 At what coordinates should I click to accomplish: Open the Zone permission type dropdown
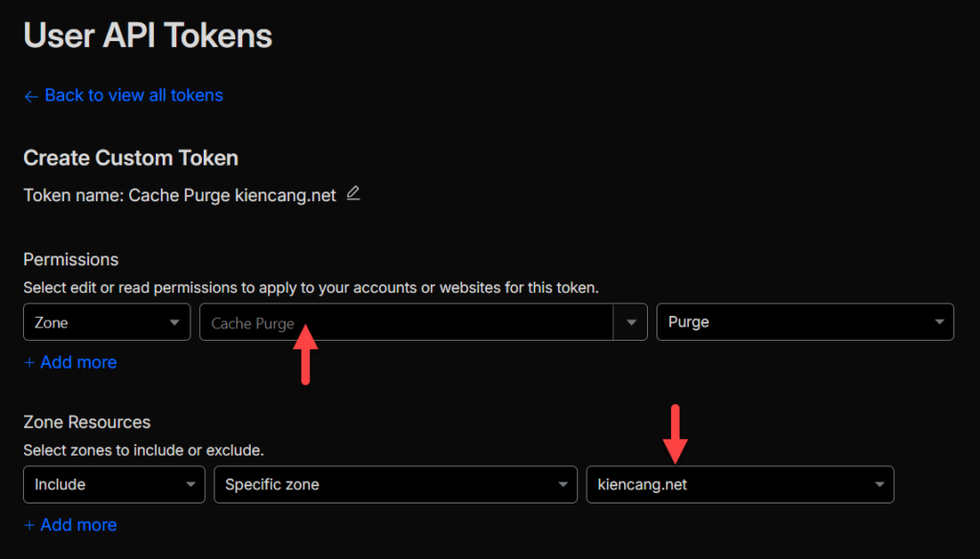[x=106, y=323]
